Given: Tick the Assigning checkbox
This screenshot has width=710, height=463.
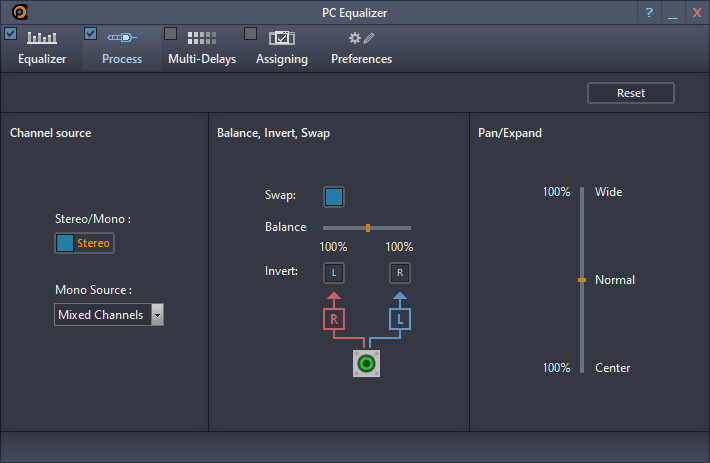Looking at the screenshot, I should (250, 34).
